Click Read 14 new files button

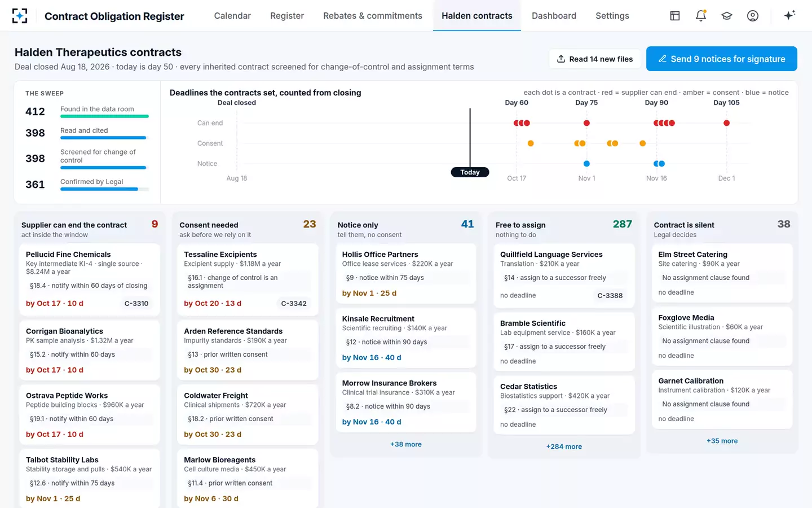(595, 59)
